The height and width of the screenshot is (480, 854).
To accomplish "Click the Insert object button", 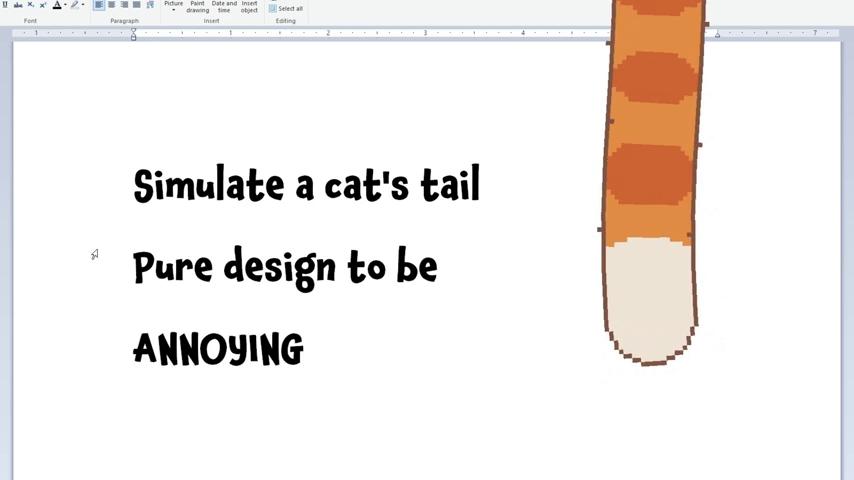I will [x=249, y=6].
